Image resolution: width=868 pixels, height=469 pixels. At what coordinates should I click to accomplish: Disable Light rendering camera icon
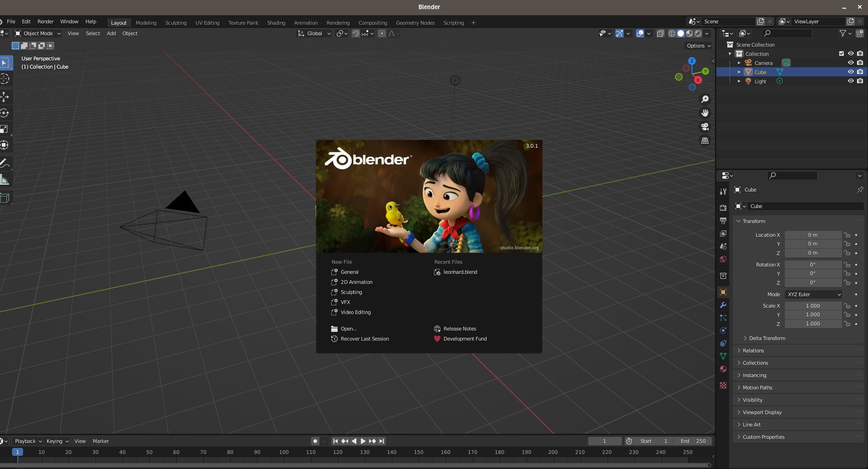pos(860,81)
